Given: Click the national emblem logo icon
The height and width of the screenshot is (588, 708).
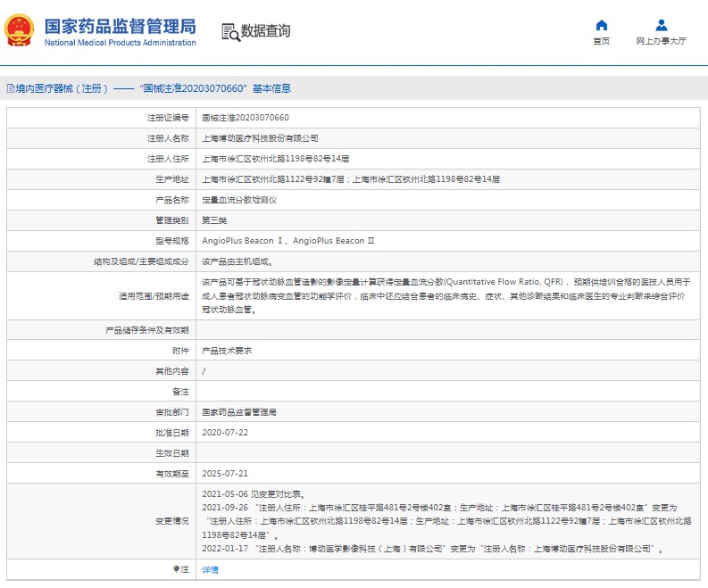Looking at the screenshot, I should click(19, 30).
